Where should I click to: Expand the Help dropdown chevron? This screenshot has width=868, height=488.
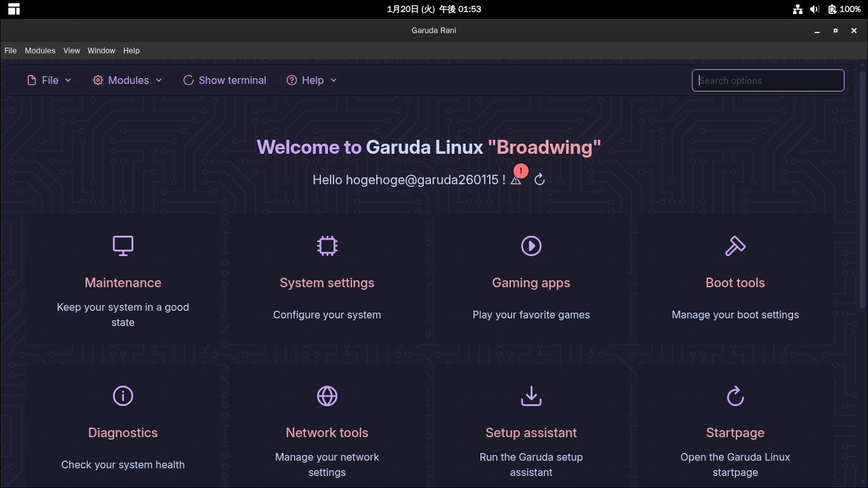coord(334,80)
